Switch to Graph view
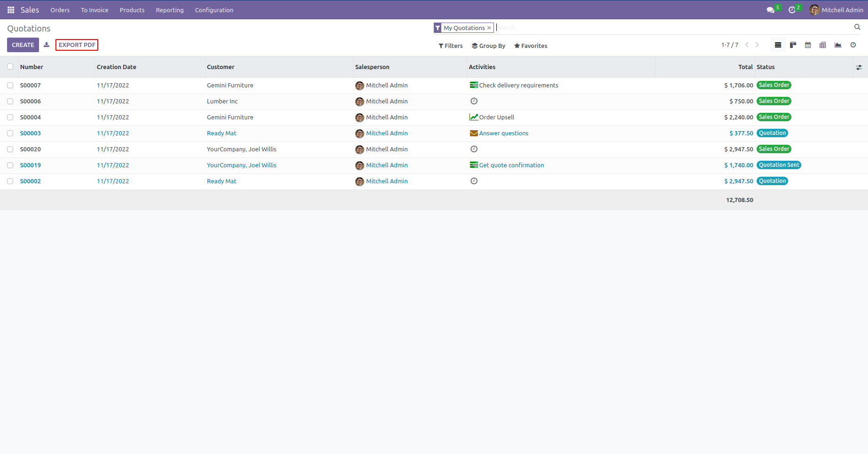868x454 pixels. point(837,45)
